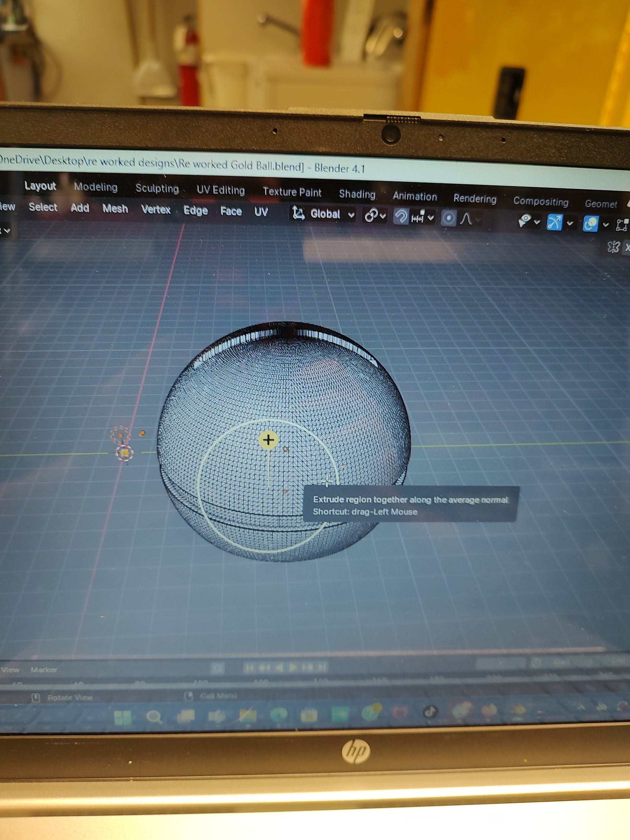
Task: Toggle the Show Overlays button
Action: pos(591,223)
